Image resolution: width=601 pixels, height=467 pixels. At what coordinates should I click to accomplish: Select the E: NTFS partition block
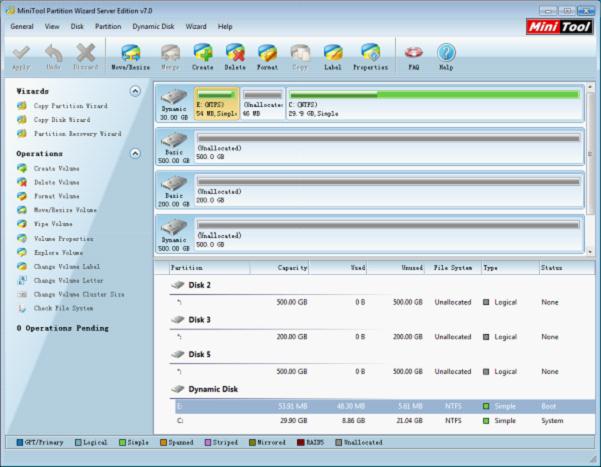217,104
